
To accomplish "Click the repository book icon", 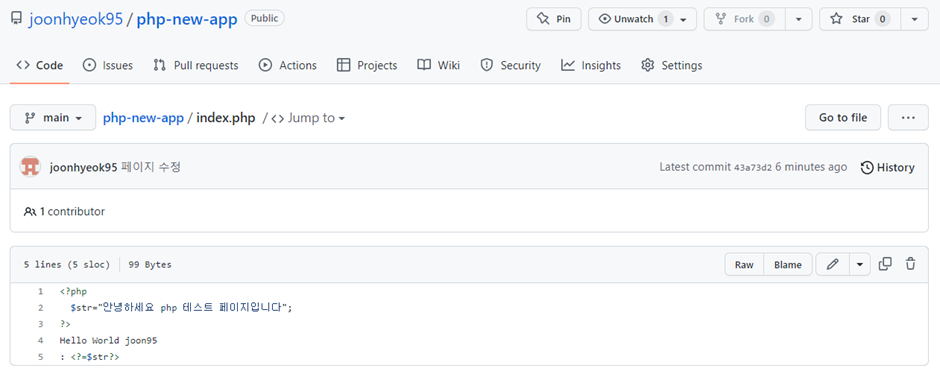I will tap(17, 19).
